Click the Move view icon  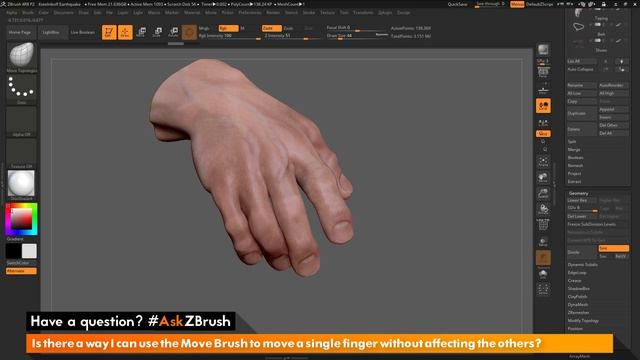tap(543, 177)
